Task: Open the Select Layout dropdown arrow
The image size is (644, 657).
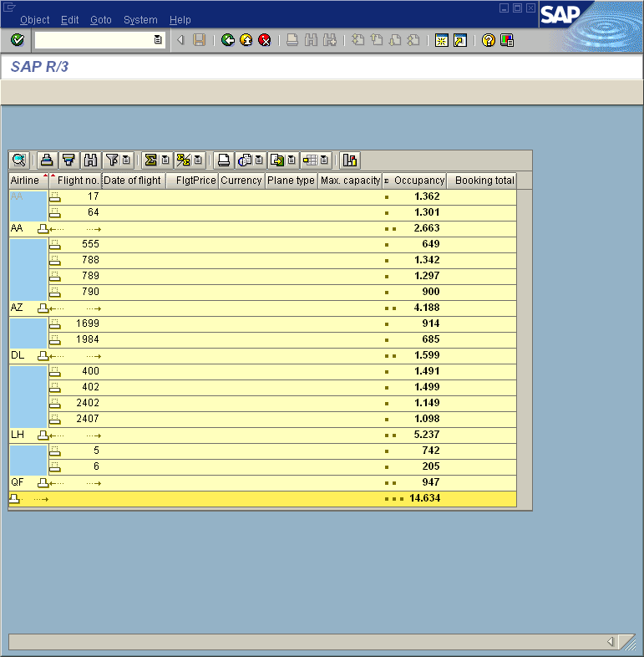Action: (324, 160)
